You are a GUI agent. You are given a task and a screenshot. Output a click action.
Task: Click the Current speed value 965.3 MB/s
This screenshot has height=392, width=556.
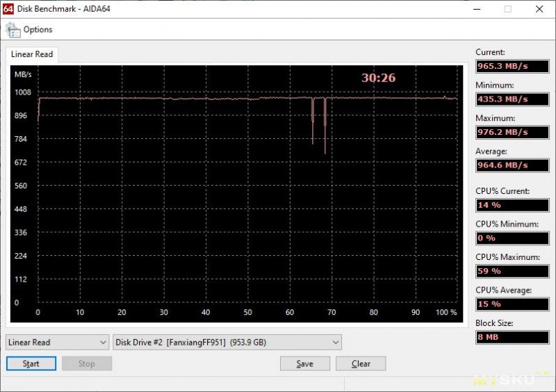[x=512, y=66]
